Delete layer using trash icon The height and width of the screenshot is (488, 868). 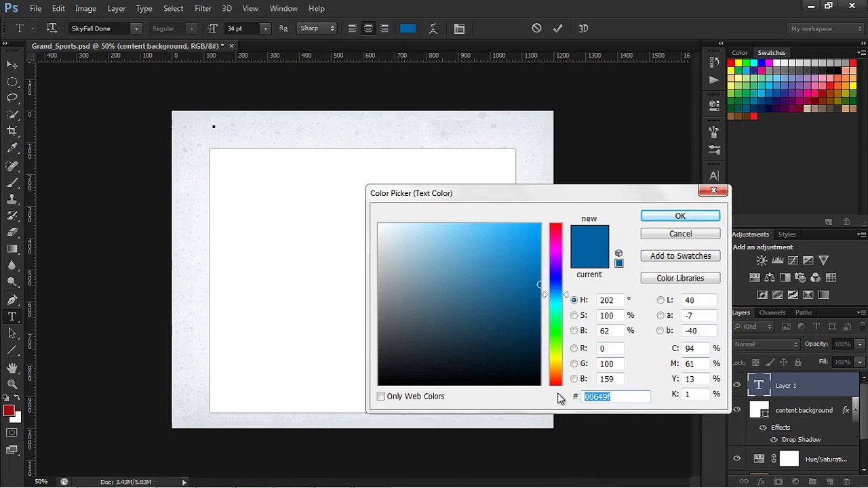[x=846, y=482]
